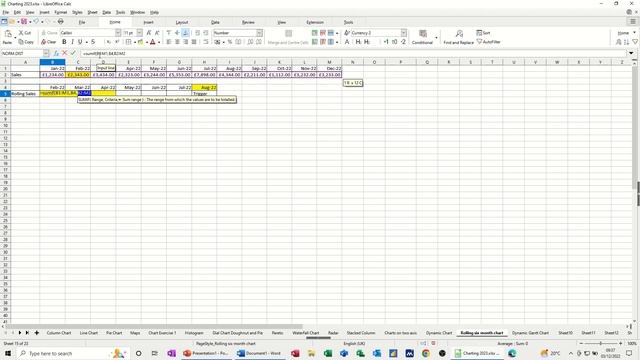The height and width of the screenshot is (360, 640).
Task: Open the hamburger menu icon
Action: point(633,22)
